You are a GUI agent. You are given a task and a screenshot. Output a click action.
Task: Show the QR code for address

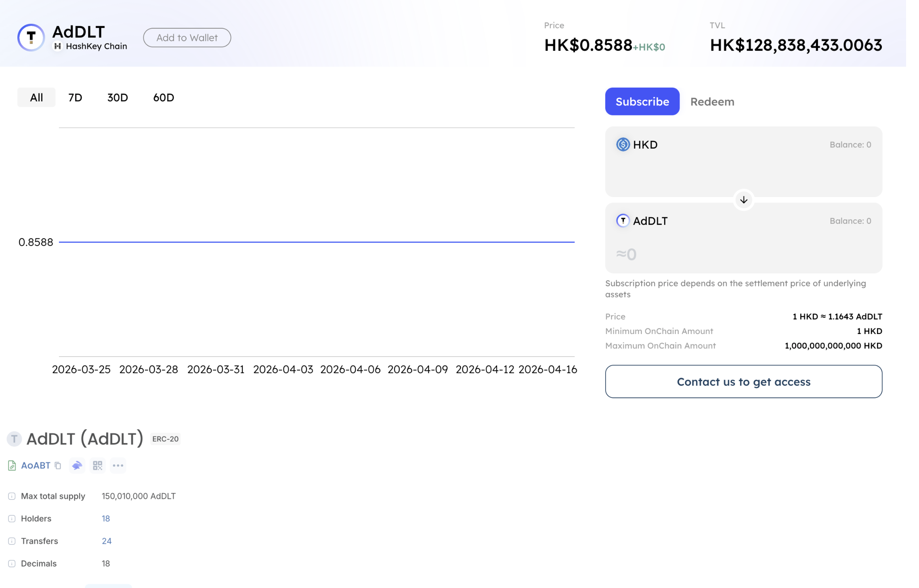coord(97,466)
